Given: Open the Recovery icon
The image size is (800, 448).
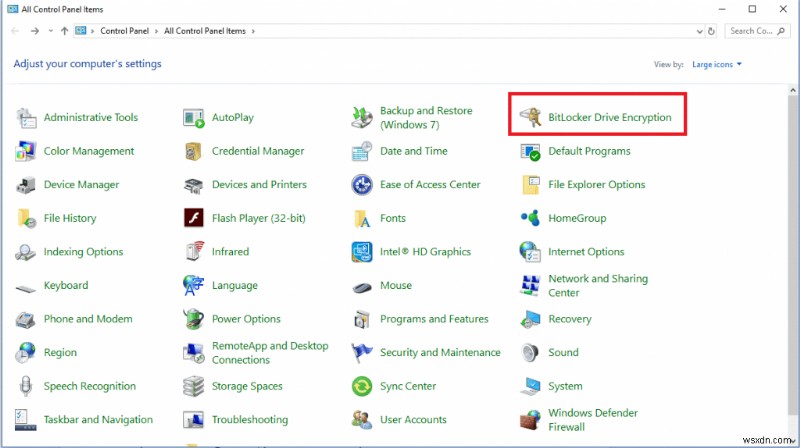Looking at the screenshot, I should (530, 319).
